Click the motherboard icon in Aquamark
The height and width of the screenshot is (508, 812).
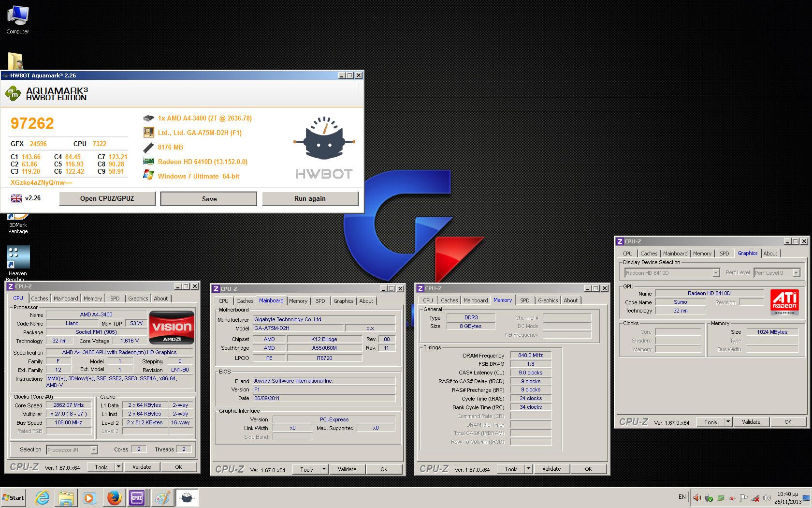click(x=148, y=133)
